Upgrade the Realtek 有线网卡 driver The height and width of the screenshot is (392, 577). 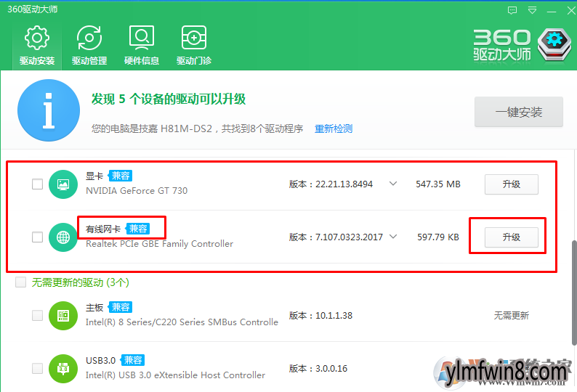(511, 237)
